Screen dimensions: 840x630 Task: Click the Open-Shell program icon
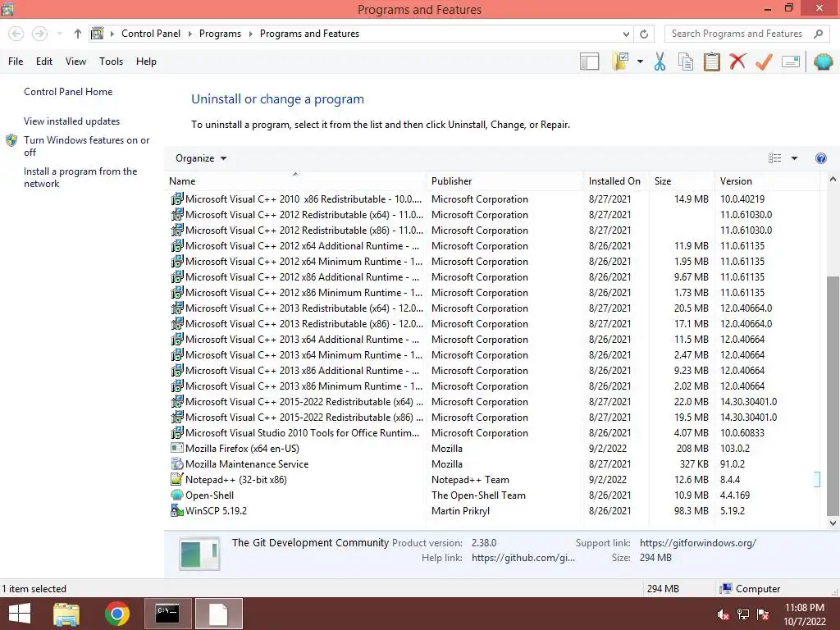177,495
